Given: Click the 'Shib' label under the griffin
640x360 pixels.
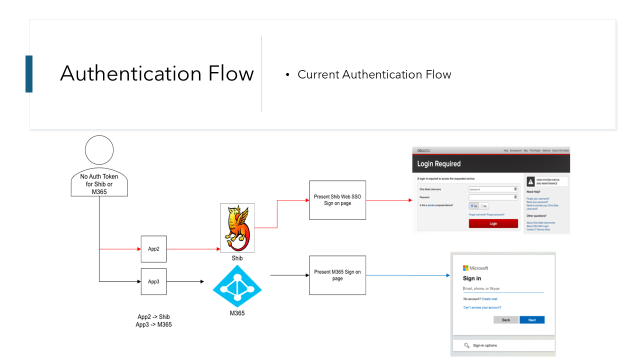Looking at the screenshot, I should [237, 258].
